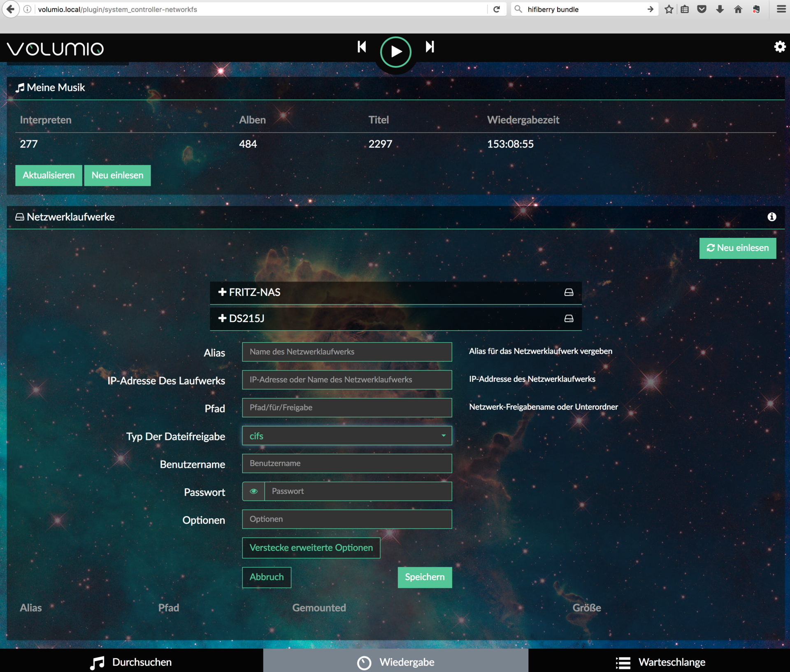
Task: Bookmark this page with star icon
Action: 669,9
